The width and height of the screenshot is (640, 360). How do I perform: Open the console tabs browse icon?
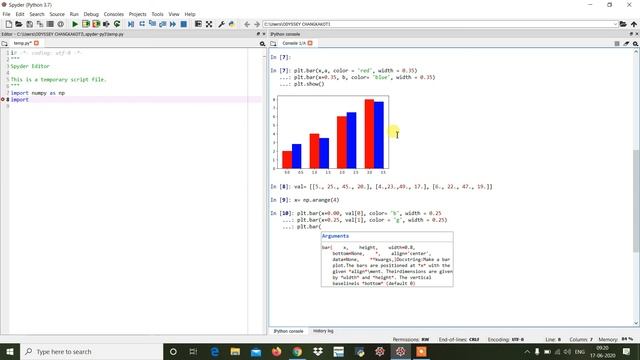click(273, 43)
